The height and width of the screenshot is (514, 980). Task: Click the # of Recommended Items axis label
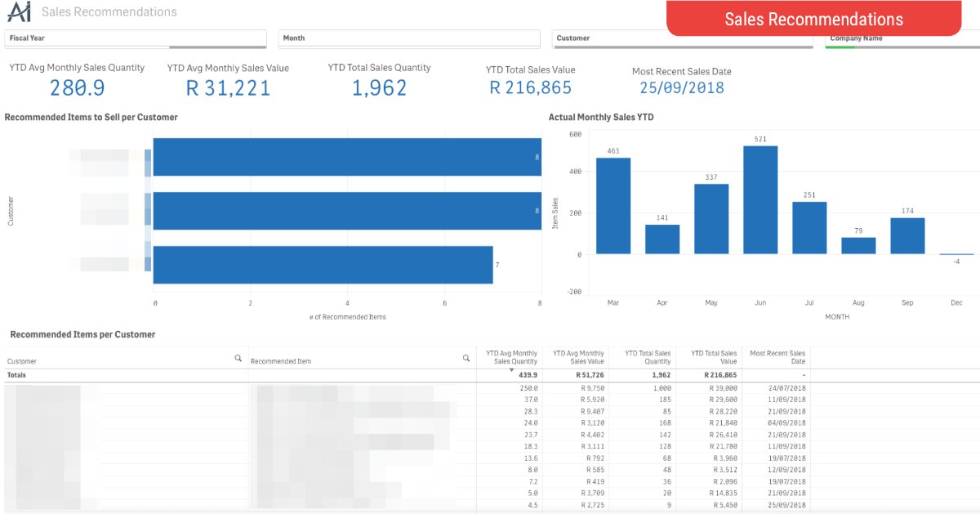[348, 316]
